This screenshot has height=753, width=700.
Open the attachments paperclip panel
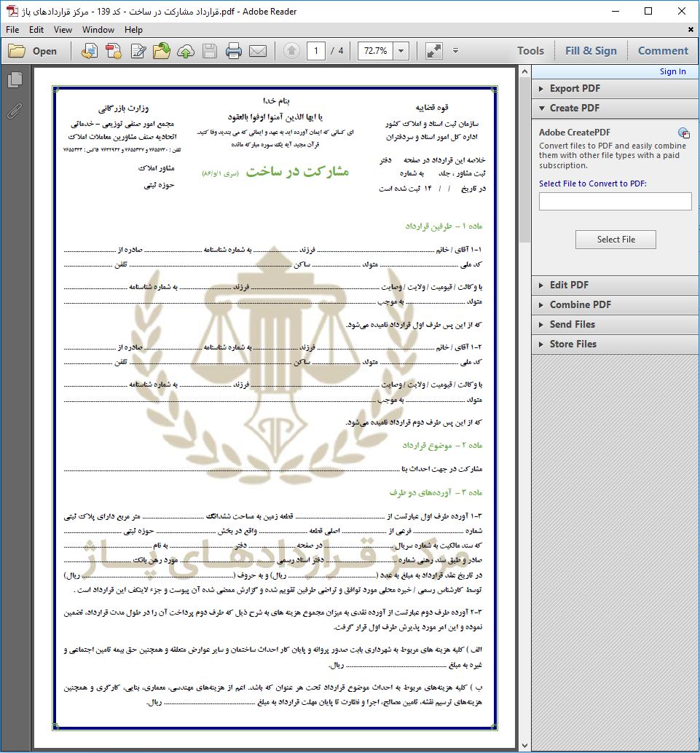click(15, 111)
